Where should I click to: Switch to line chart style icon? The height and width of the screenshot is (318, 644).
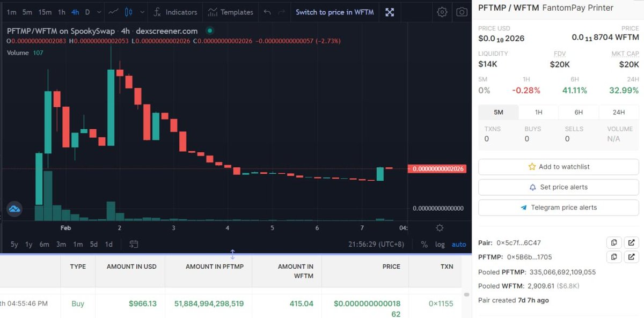tap(113, 12)
